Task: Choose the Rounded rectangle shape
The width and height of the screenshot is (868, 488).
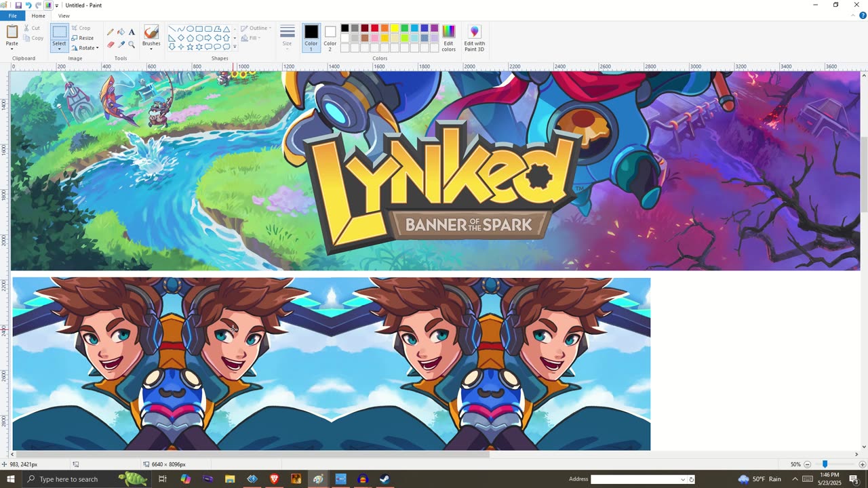Action: 208,29
